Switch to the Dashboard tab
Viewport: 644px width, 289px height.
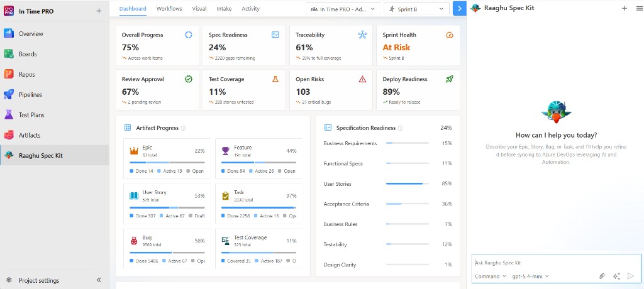coord(133,9)
